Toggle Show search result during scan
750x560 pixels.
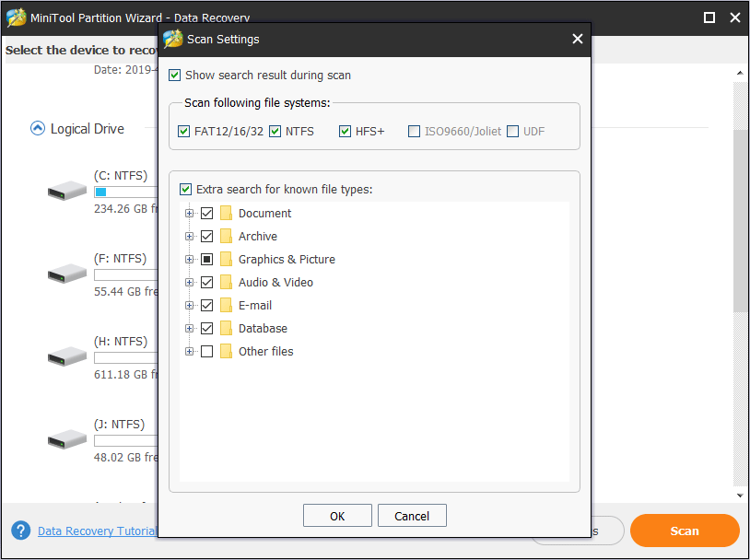tap(174, 76)
